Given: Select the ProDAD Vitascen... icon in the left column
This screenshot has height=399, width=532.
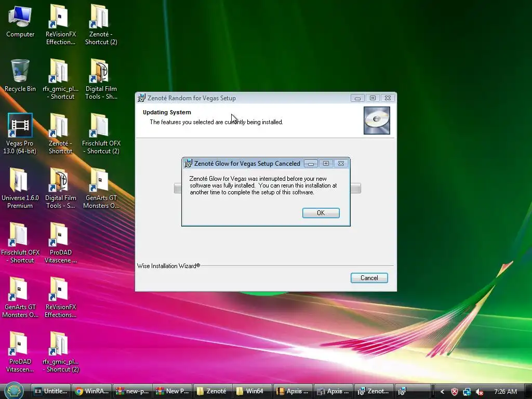Looking at the screenshot, I should pos(20,352).
